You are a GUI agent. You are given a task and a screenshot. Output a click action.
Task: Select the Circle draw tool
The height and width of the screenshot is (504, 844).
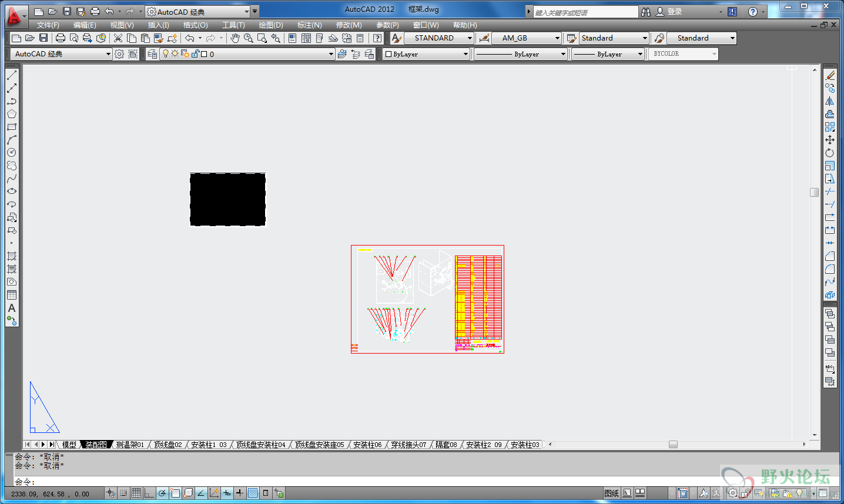[x=11, y=153]
